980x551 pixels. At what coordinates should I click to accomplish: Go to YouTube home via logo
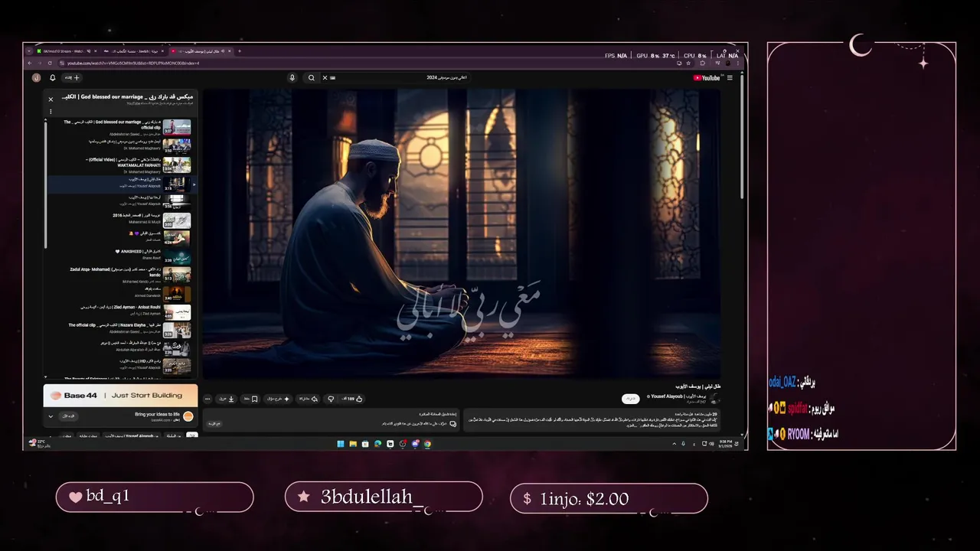(x=707, y=77)
